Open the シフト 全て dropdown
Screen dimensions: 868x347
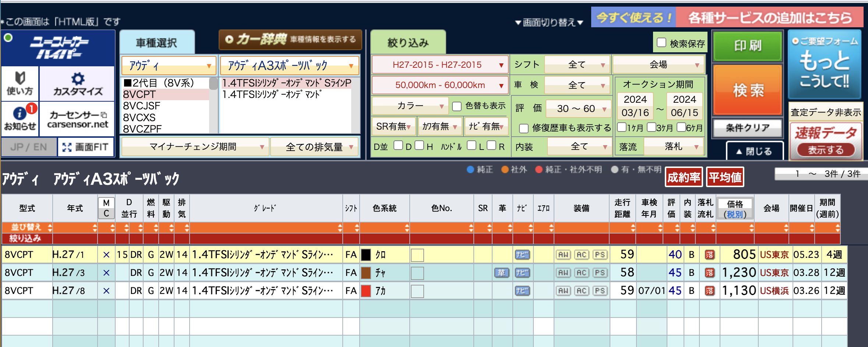tap(577, 64)
